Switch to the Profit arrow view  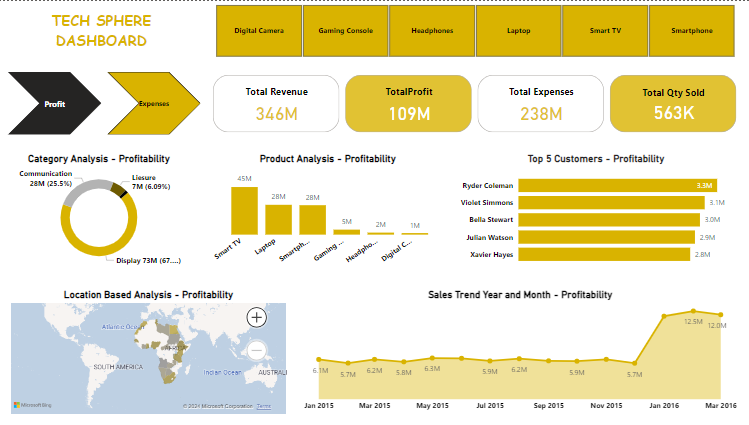coord(54,104)
